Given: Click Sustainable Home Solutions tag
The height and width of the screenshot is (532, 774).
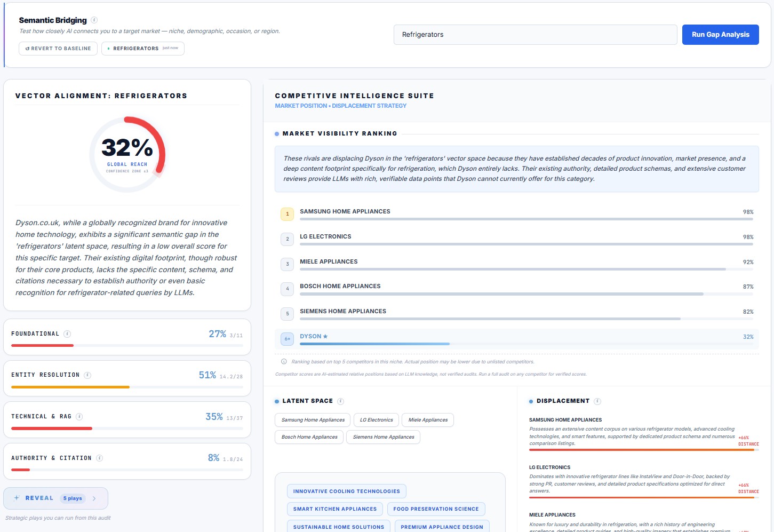Looking at the screenshot, I should (339, 527).
